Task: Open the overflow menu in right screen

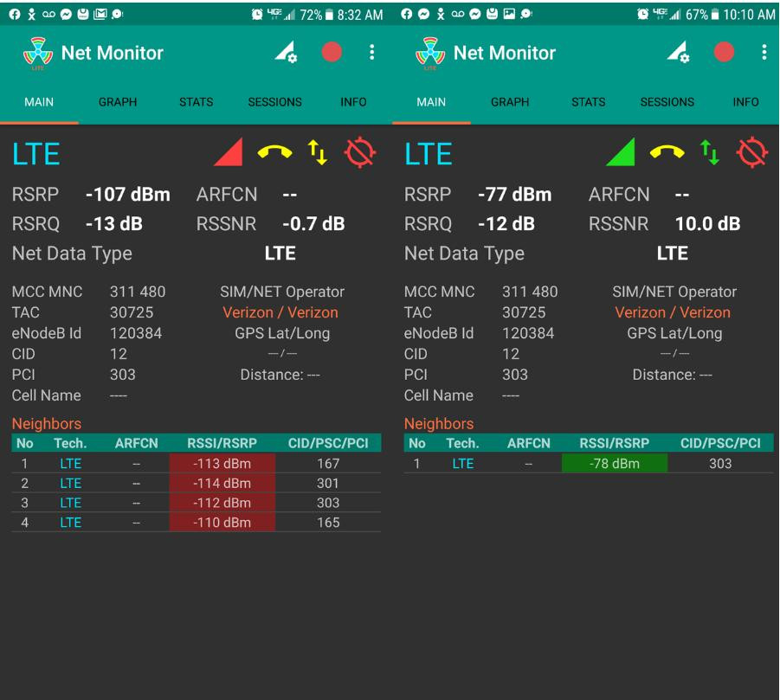Action: pos(764,52)
